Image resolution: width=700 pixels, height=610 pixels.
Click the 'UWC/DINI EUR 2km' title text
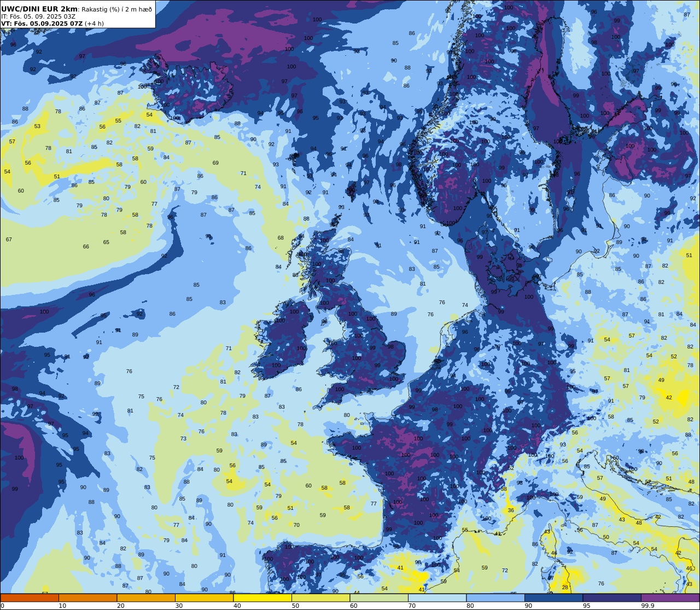click(x=39, y=9)
